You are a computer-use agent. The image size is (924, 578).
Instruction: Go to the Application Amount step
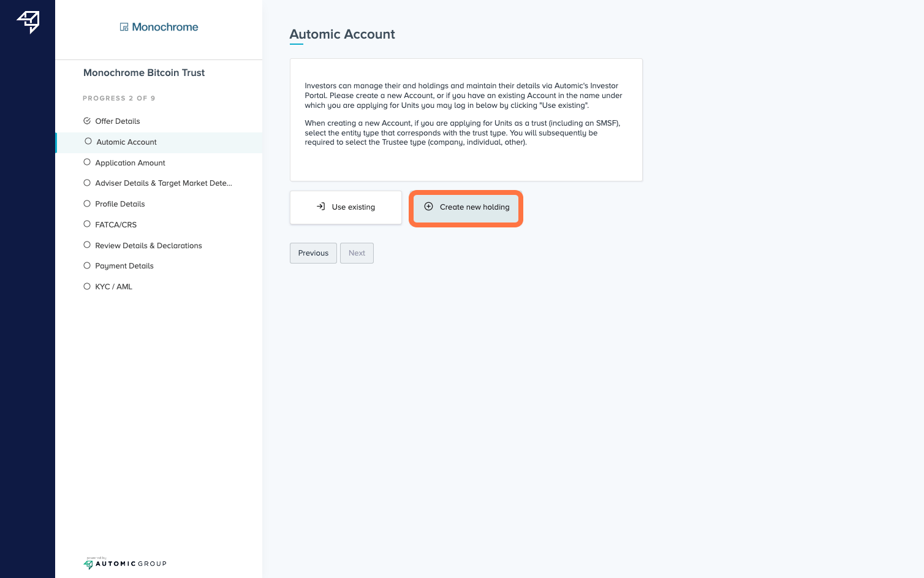pos(159,163)
